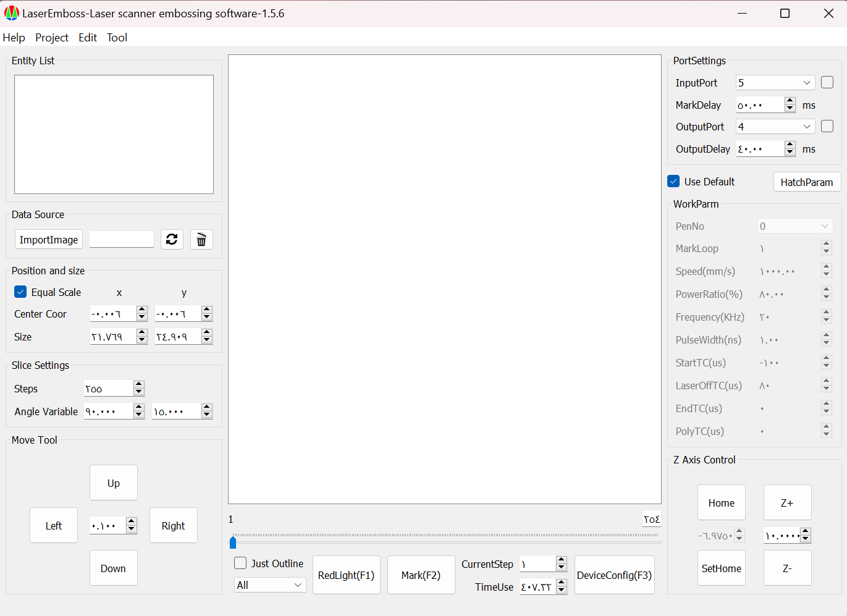This screenshot has width=847, height=616.
Task: Open DeviceConfig(F3)
Action: click(614, 575)
